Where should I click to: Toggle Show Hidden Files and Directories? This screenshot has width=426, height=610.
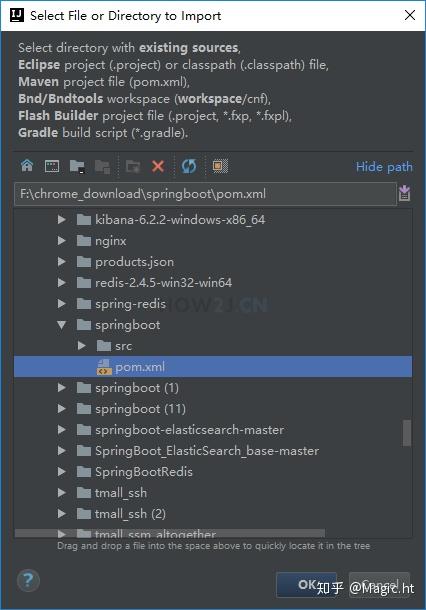click(220, 166)
